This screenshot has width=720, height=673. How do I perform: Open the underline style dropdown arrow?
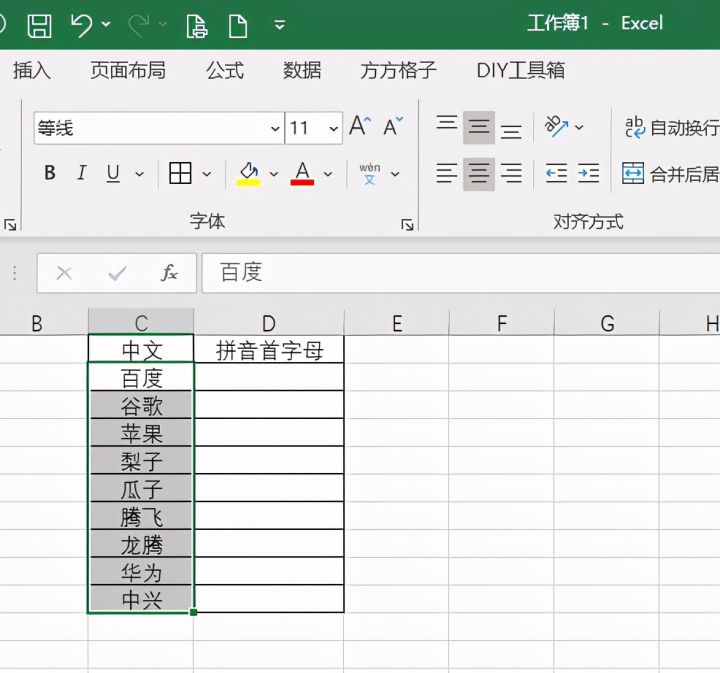(x=140, y=174)
